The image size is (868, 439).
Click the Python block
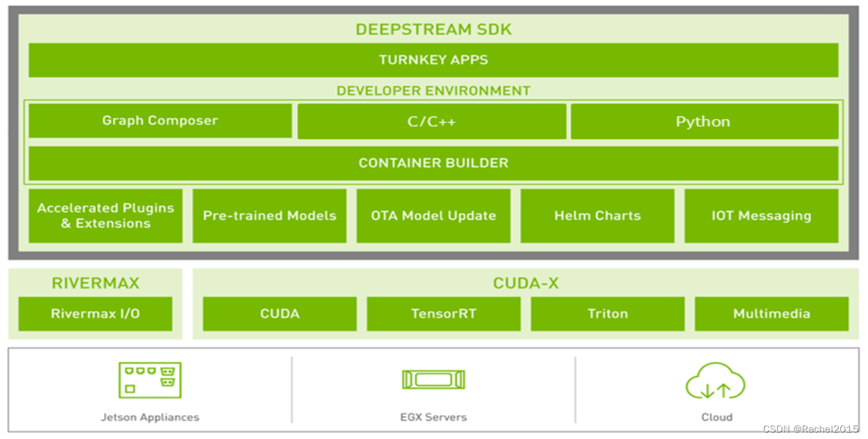[705, 121]
